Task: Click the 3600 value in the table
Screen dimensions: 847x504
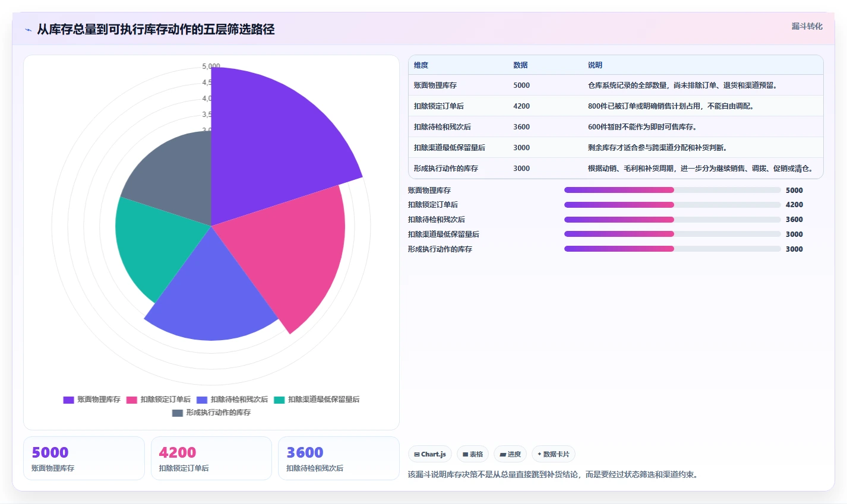Action: tap(522, 127)
